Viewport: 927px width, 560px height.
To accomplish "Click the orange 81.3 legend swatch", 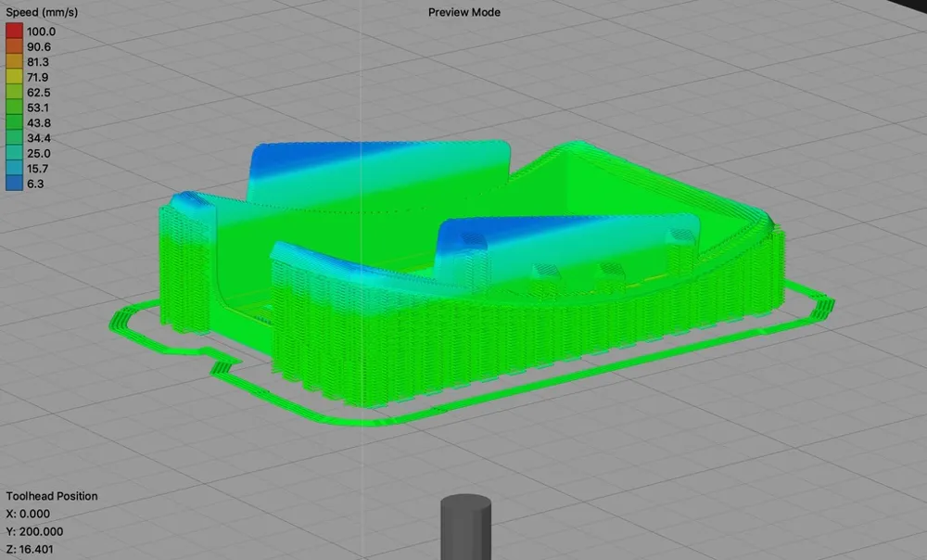I will pos(14,61).
